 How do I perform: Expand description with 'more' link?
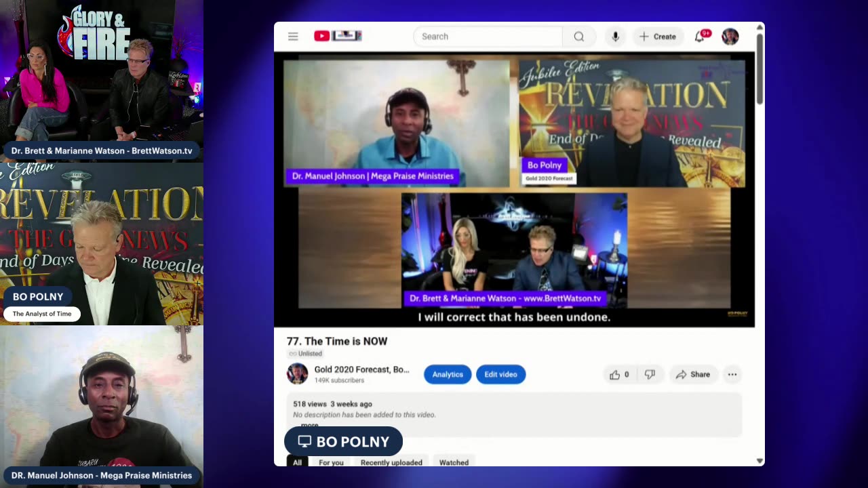coord(309,425)
